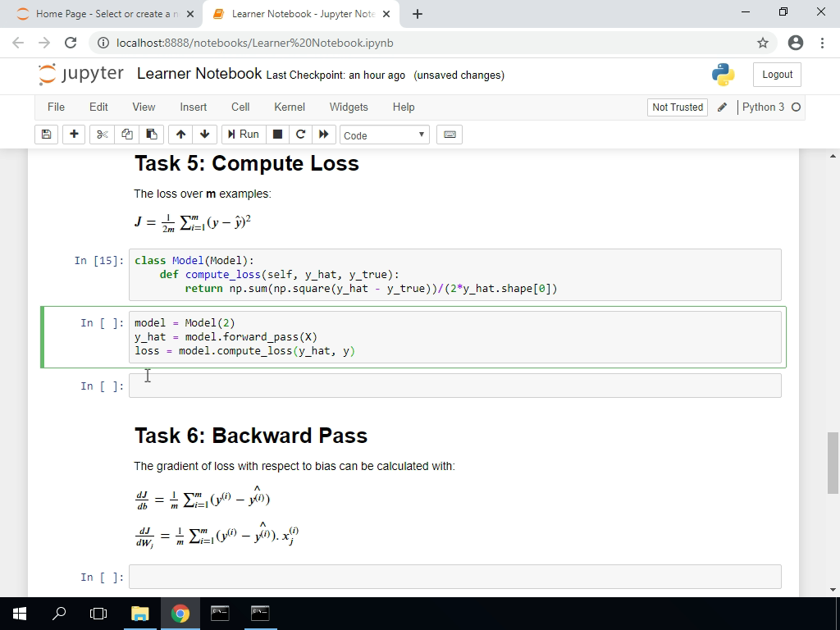Click the empty cell under Task 6 formulas
The width and height of the screenshot is (840, 630).
pos(454,577)
